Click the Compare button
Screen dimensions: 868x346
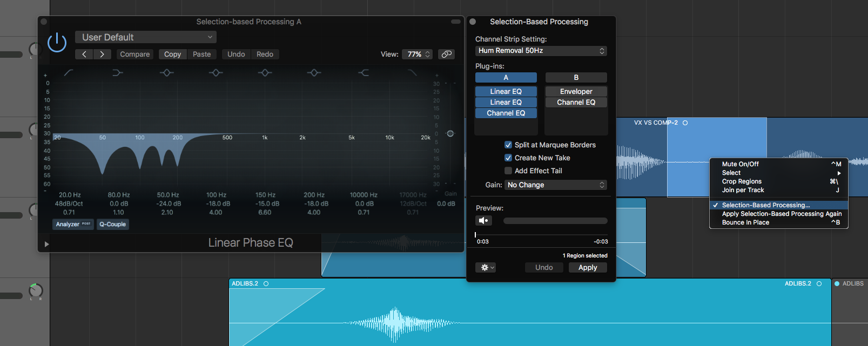[135, 54]
